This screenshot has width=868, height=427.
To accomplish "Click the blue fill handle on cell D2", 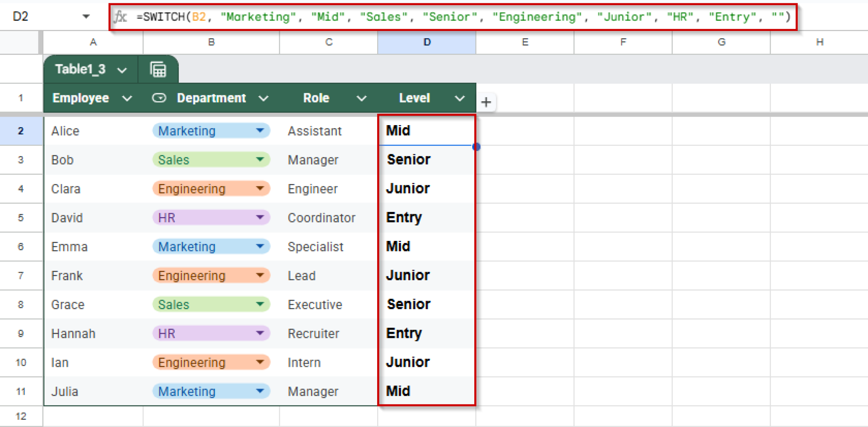I will [x=476, y=147].
